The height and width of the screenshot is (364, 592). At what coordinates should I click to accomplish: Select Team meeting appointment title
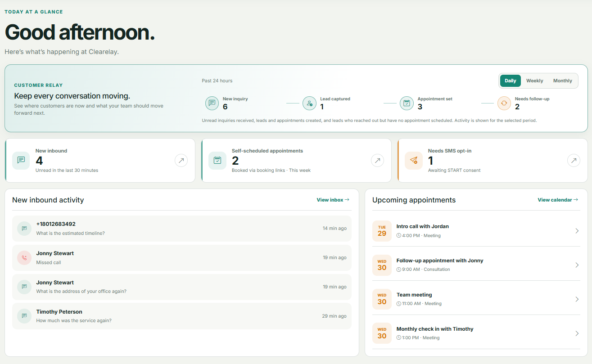point(414,295)
